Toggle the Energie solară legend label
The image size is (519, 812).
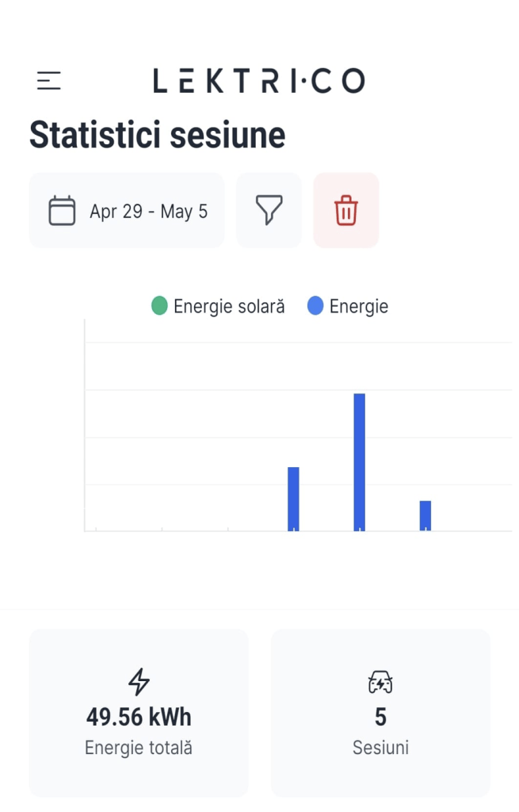229,306
